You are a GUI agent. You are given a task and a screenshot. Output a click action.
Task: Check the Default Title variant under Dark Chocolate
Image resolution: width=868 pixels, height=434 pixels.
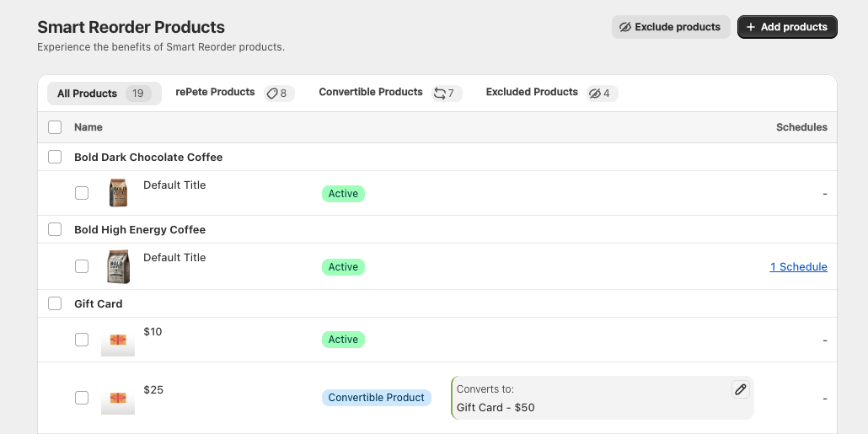coord(82,193)
